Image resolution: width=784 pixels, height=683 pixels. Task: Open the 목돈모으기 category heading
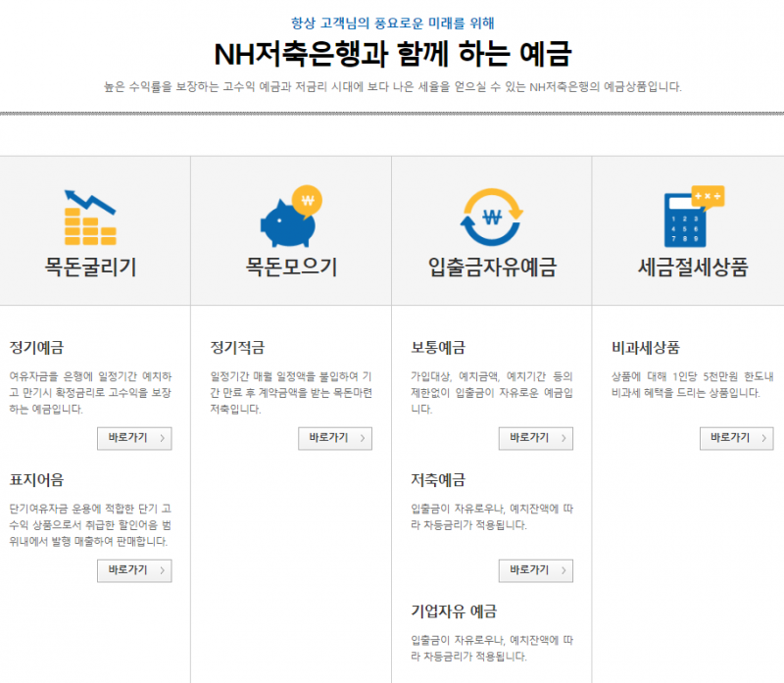click(x=291, y=267)
